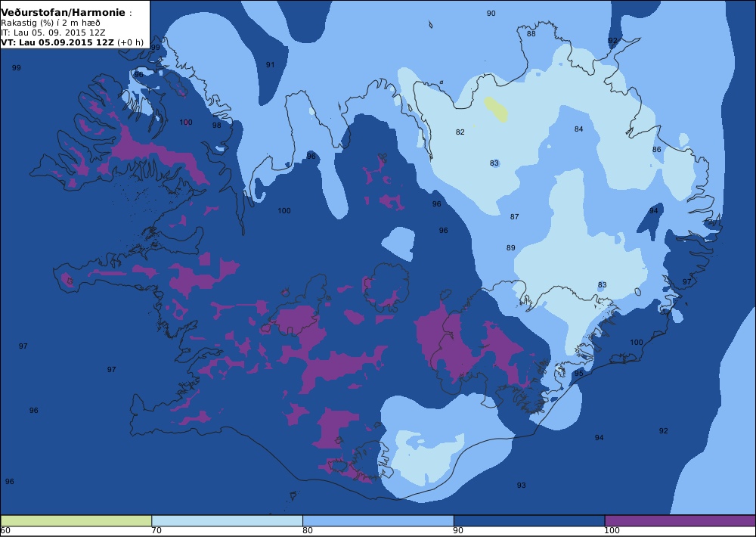Click the purple 100 legend swatch
Screen dimensions: 756x537
[680, 520]
